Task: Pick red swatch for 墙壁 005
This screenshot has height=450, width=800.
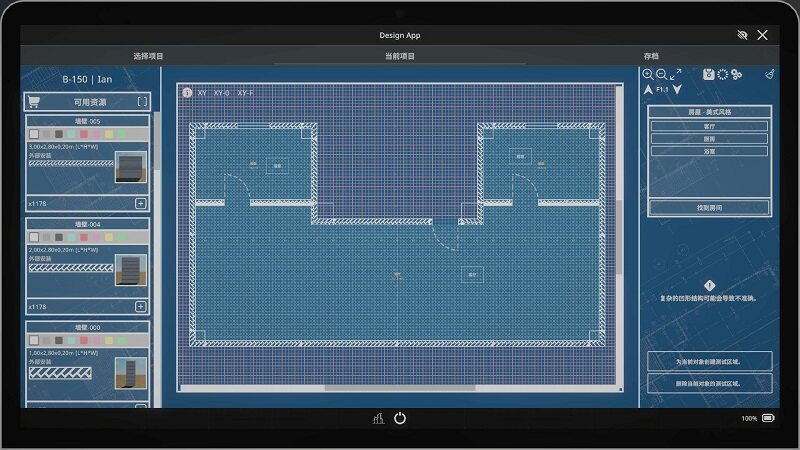Action: pos(84,134)
